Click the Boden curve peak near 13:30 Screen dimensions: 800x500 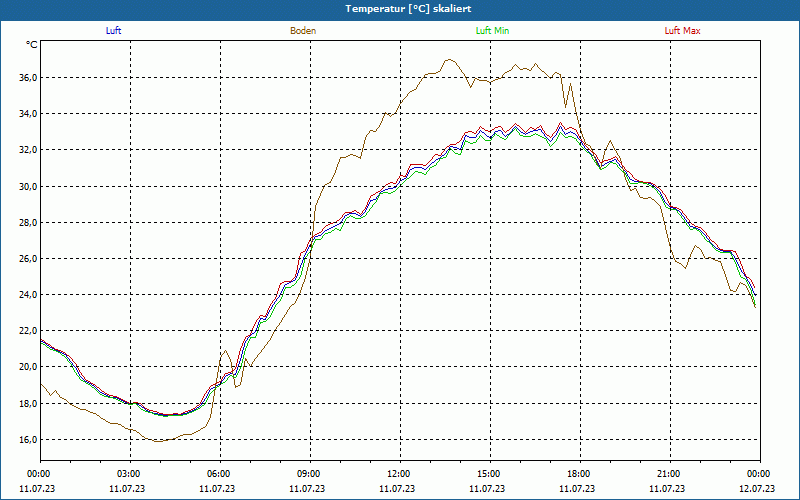pos(448,60)
